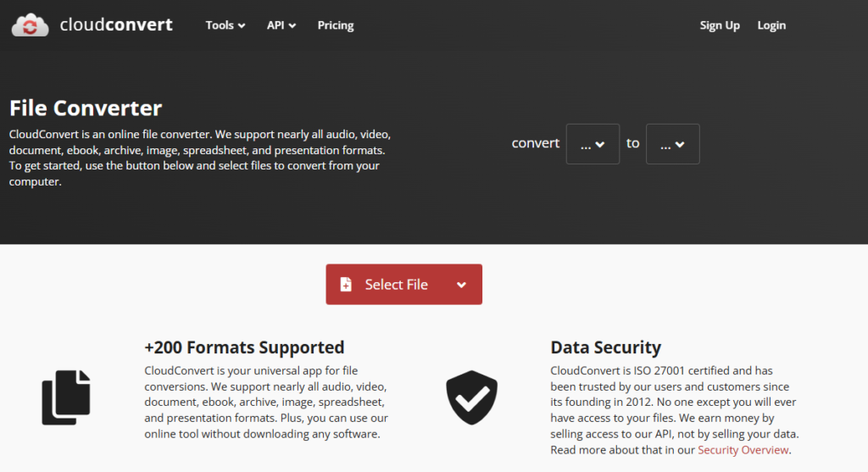868x472 pixels.
Task: Click the file-plus icon in Select File
Action: pos(346,285)
